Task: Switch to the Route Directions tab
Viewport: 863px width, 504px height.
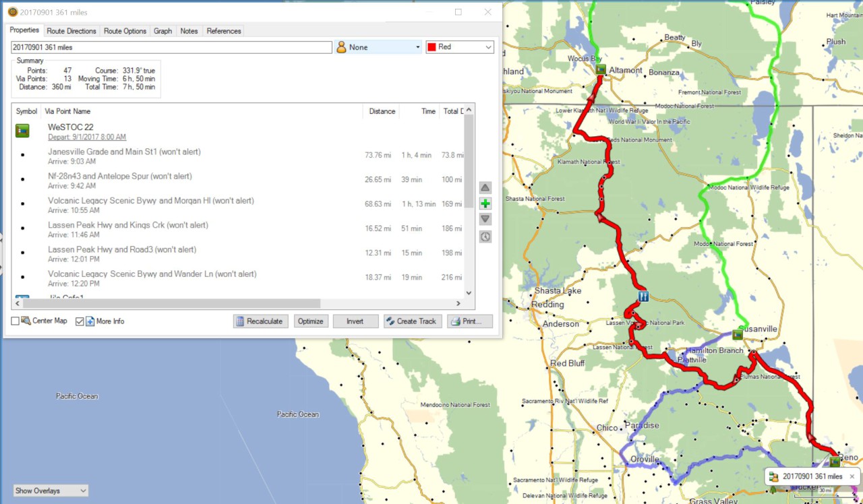Action: 71,31
